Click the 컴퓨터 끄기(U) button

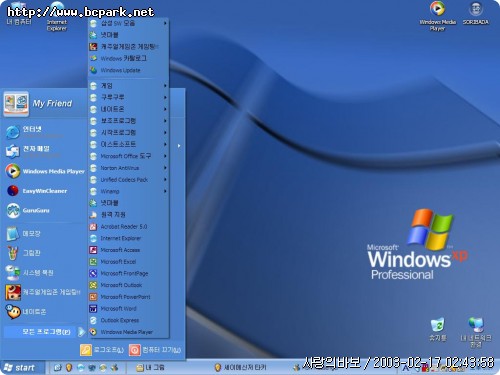[155, 350]
